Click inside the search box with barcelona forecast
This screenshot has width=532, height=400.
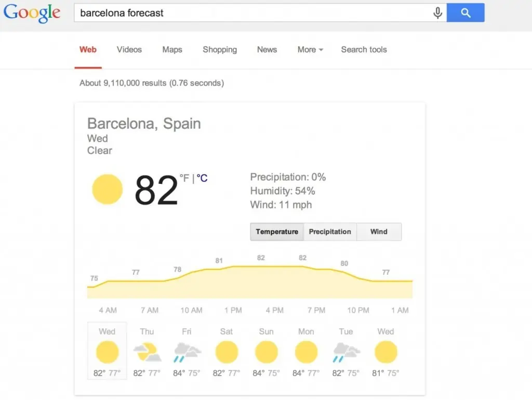pos(208,12)
